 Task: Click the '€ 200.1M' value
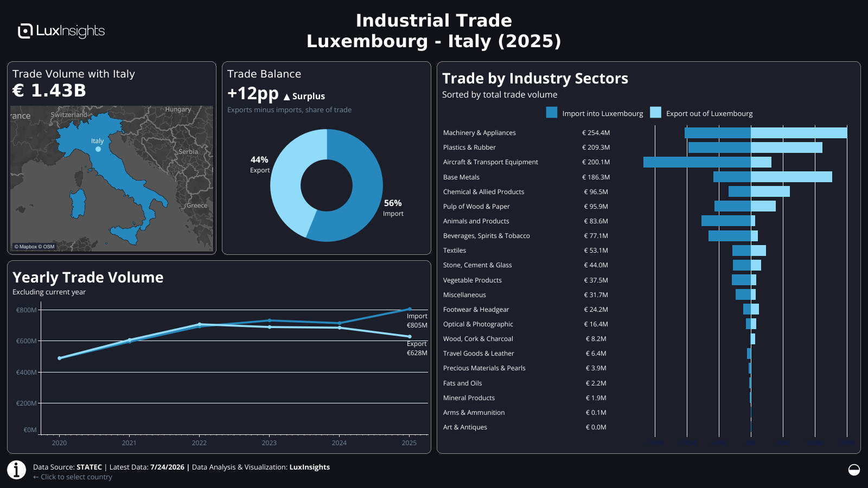596,162
